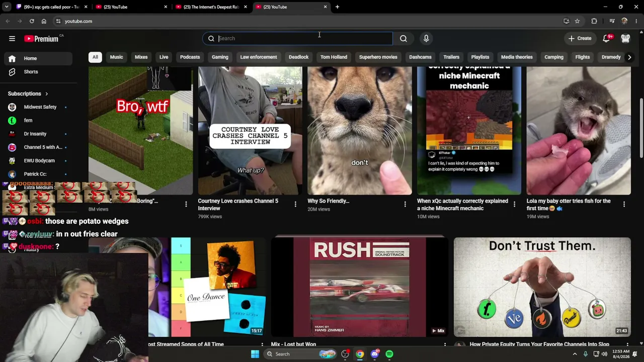Open Discord from the taskbar
The width and height of the screenshot is (644, 362).
[374, 354]
